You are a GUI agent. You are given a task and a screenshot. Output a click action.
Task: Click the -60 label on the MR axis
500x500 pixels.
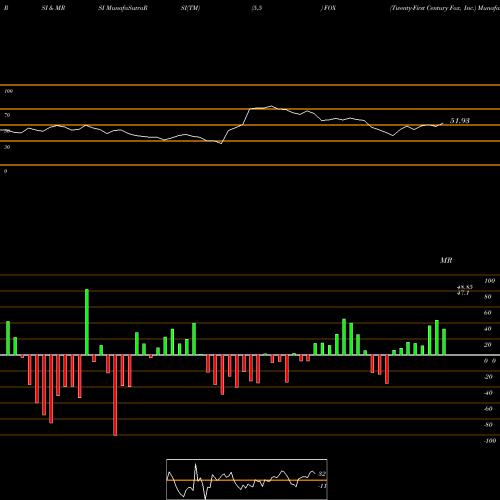488,409
